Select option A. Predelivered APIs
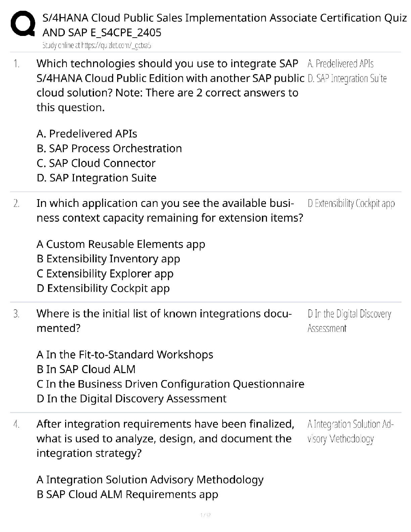 (87, 134)
